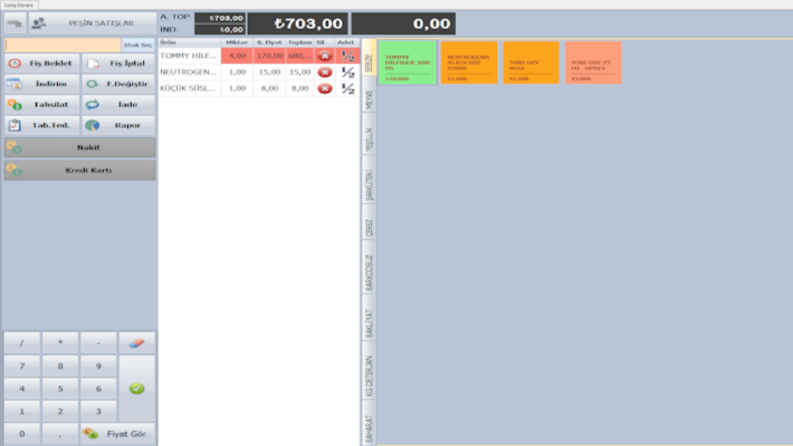Screen dimensions: 793x446
Task: Tap numpad key 0
Action: point(22,434)
